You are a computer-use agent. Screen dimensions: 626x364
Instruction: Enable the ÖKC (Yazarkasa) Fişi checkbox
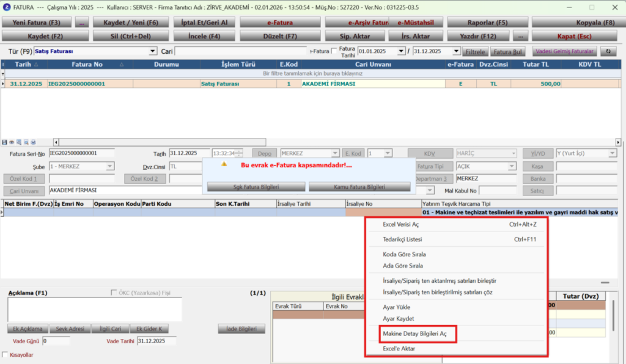click(x=114, y=293)
